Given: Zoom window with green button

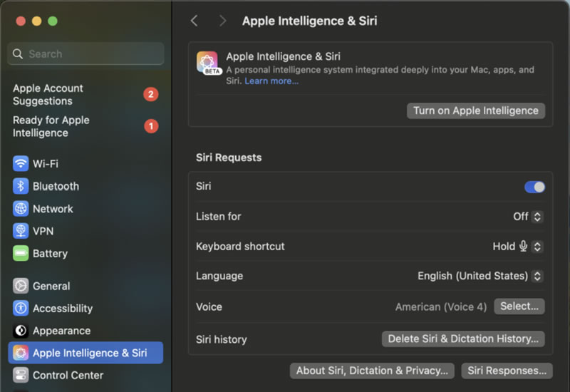Looking at the screenshot, I should [53, 21].
